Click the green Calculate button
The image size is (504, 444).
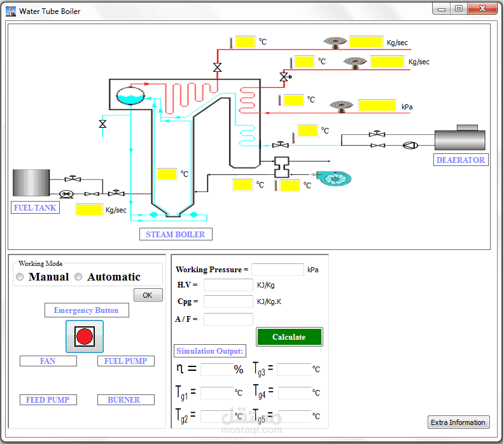pos(290,336)
